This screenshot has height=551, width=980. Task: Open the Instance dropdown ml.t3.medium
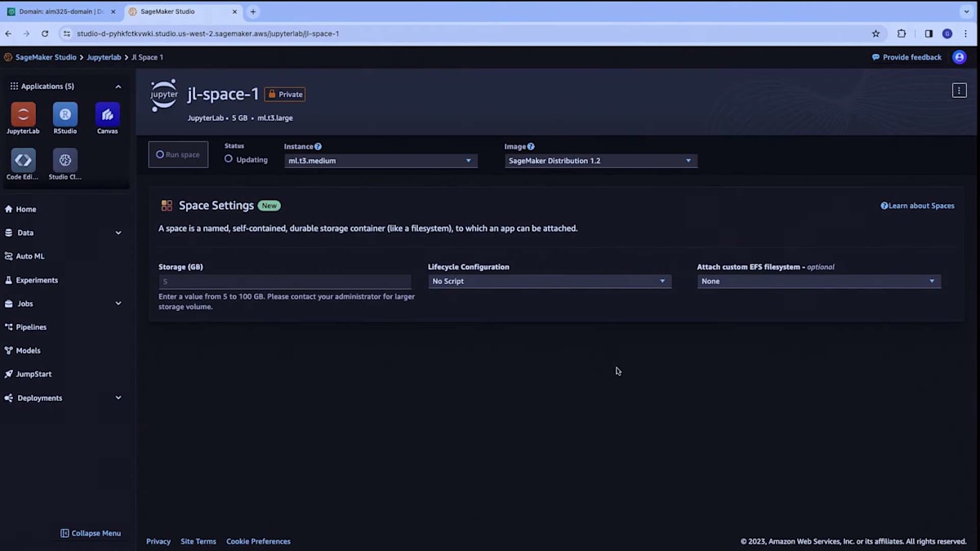coord(380,161)
